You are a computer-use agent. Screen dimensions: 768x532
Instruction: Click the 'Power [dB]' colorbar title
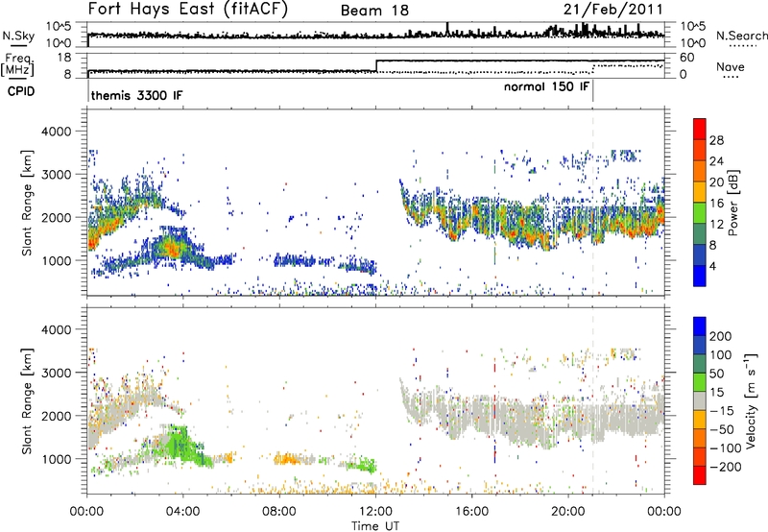733,203
